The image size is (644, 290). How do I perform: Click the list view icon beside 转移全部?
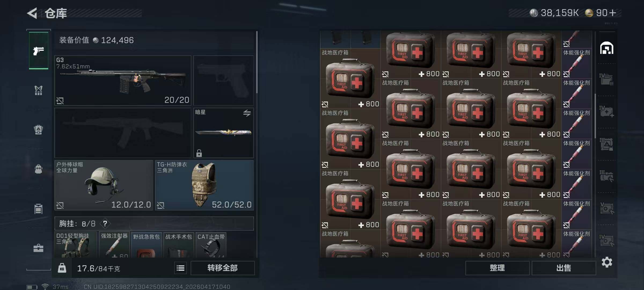(x=181, y=268)
